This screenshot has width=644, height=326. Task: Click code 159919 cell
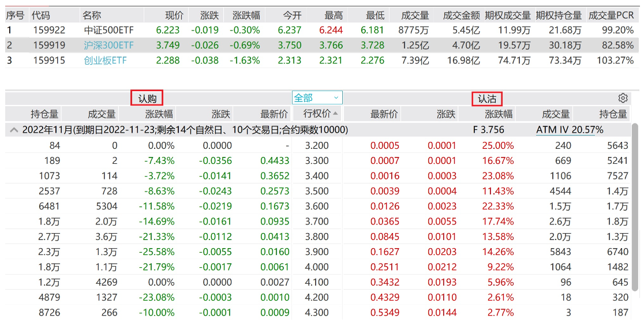(49, 45)
